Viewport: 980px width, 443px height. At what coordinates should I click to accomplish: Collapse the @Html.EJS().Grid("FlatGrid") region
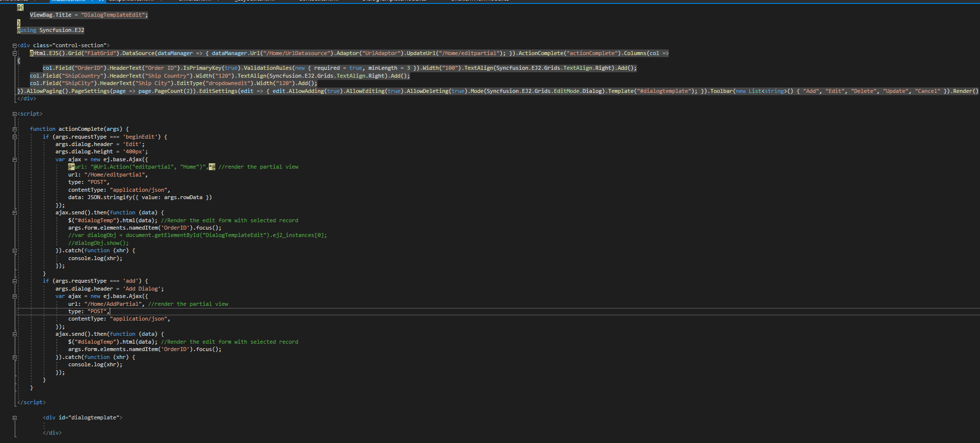(15, 53)
